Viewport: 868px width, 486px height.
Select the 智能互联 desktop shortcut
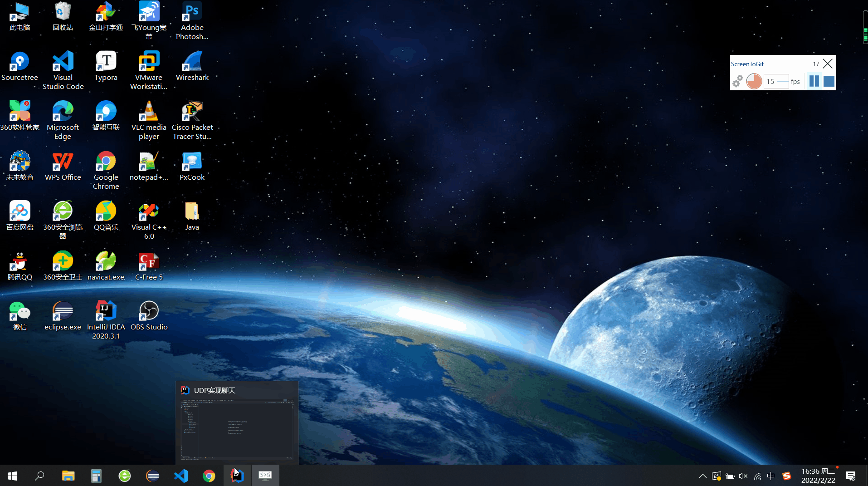pos(106,117)
